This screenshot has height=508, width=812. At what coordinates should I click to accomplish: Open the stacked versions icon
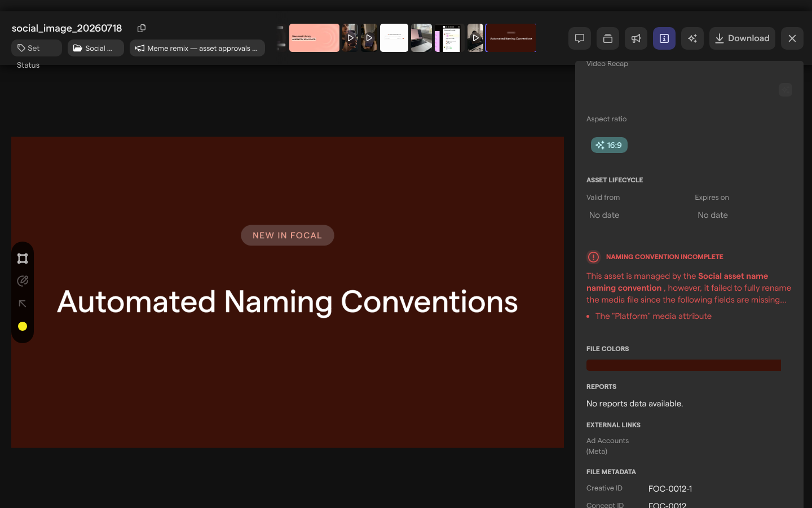608,38
